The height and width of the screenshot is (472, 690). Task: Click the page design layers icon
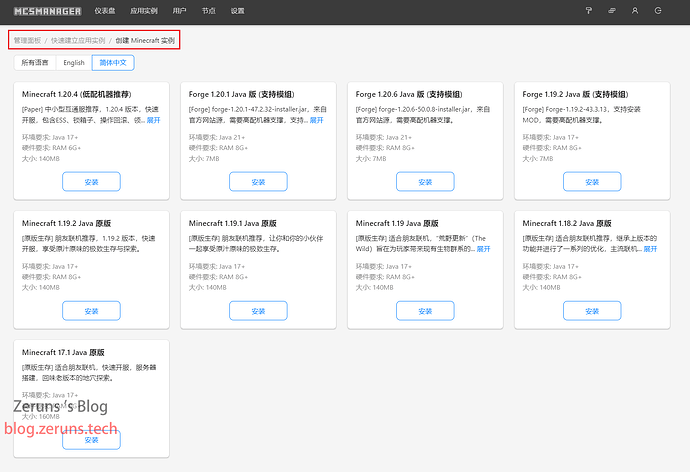pyautogui.click(x=612, y=11)
